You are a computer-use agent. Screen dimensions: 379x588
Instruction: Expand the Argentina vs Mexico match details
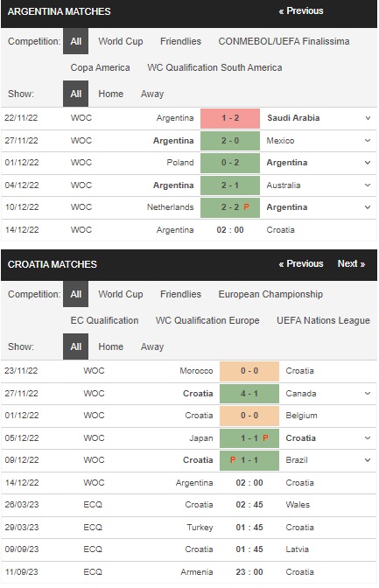(x=368, y=141)
